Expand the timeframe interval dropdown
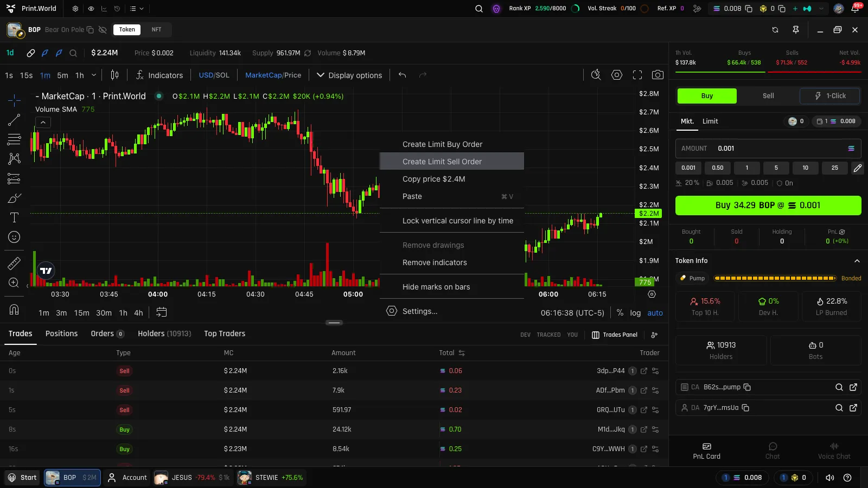868x488 pixels. point(94,75)
